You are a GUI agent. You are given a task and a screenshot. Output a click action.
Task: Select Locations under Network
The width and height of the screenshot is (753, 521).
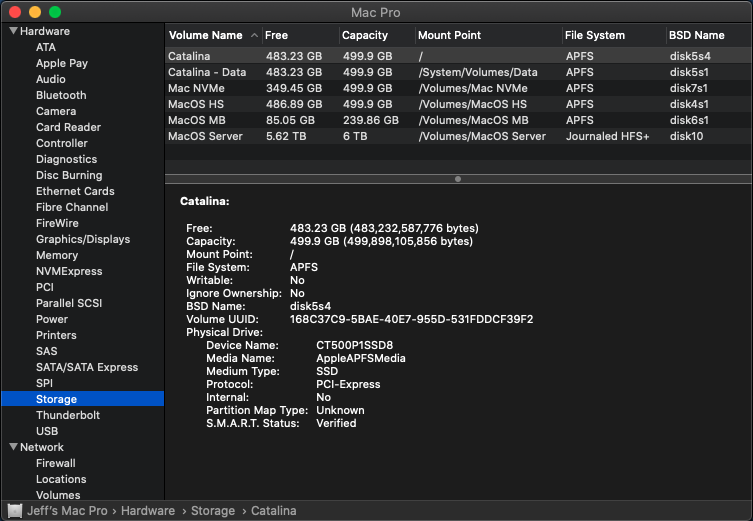pos(61,479)
